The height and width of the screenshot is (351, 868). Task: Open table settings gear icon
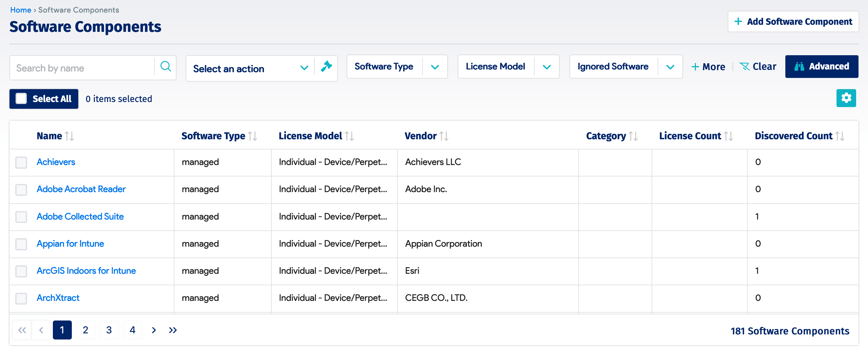tap(846, 98)
